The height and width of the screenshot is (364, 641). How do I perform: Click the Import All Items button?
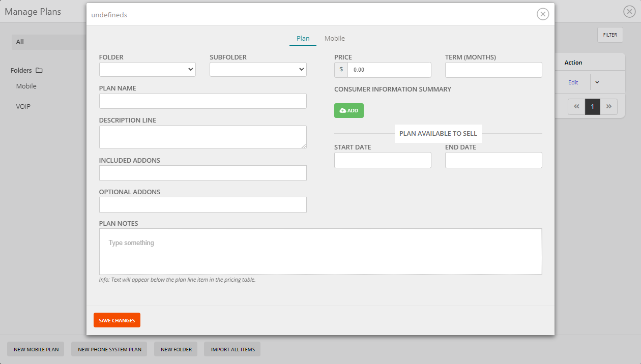pos(232,349)
